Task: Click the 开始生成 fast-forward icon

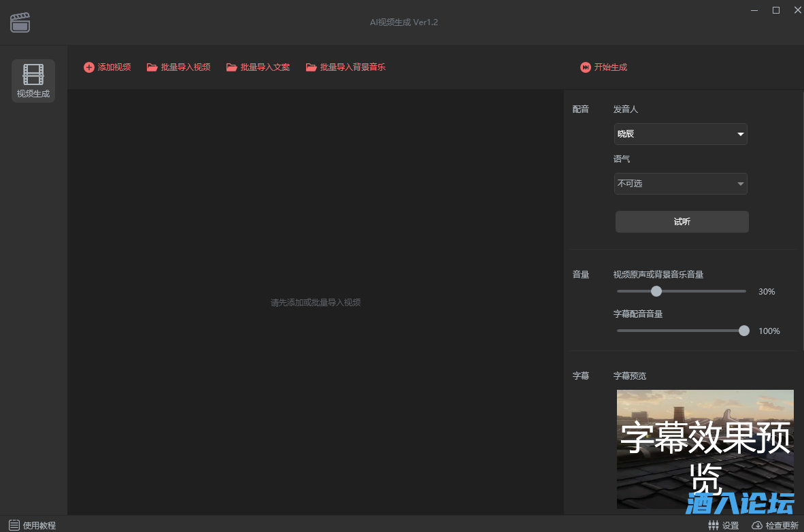Action: click(586, 67)
